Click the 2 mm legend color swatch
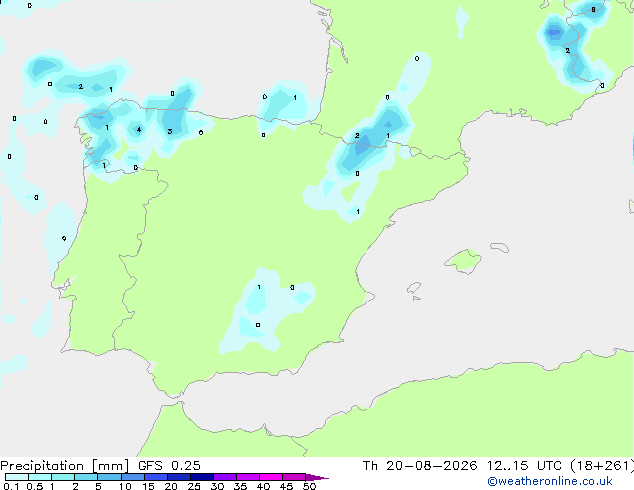This screenshot has height=490, width=634. tap(86, 477)
